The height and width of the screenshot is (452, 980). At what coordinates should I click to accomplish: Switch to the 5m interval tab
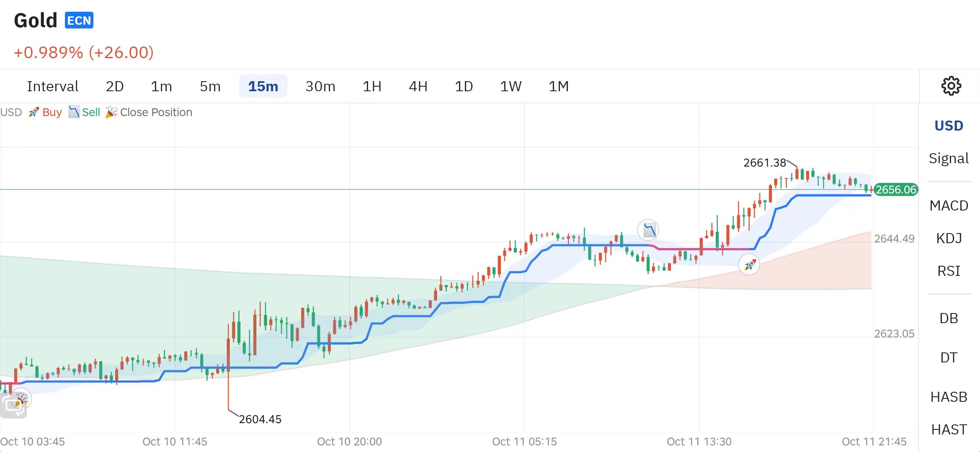(210, 86)
